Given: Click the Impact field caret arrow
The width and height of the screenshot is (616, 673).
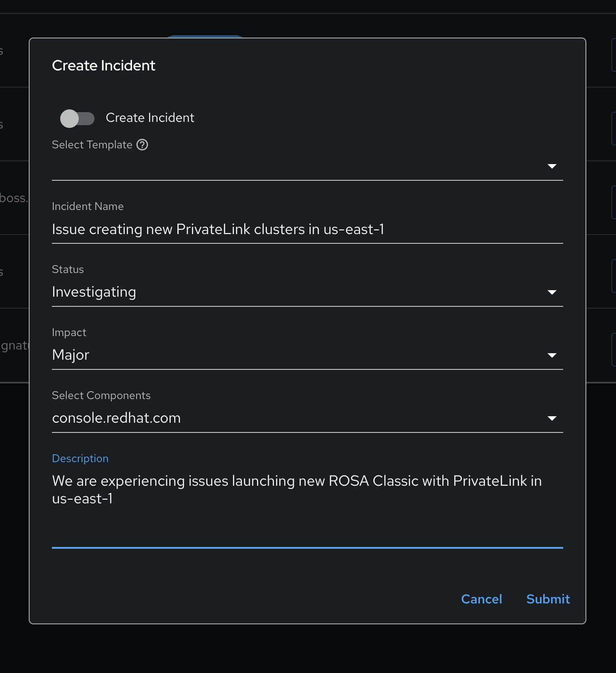Looking at the screenshot, I should [x=552, y=356].
